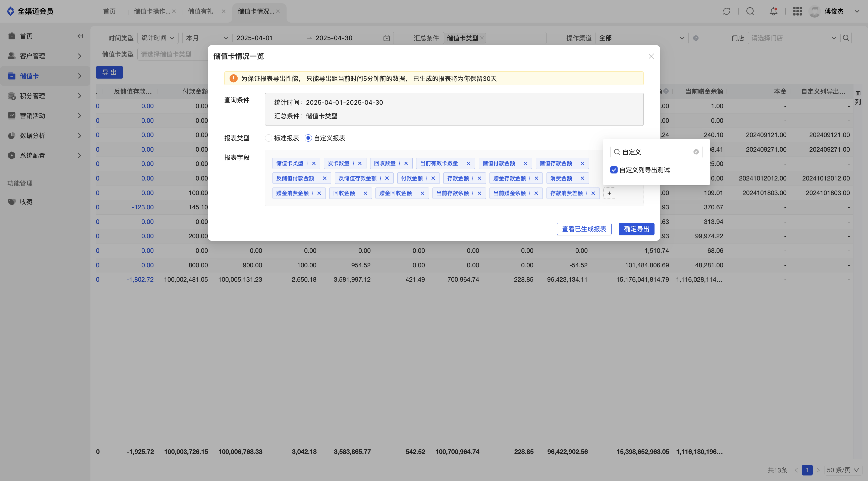Remove the 储值卡类型 field tag
Viewport: 868px width, 481px height.
point(314,163)
